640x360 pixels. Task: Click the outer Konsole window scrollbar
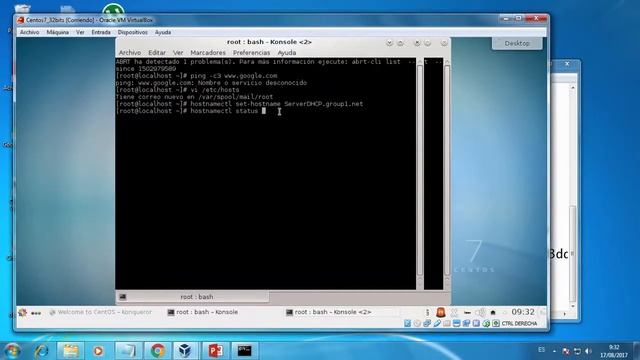tap(447, 171)
